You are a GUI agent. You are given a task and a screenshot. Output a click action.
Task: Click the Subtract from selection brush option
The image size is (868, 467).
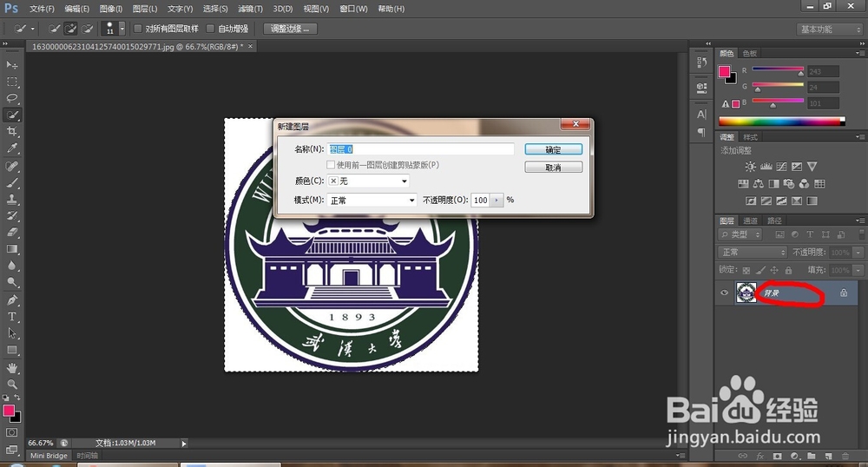click(x=87, y=29)
